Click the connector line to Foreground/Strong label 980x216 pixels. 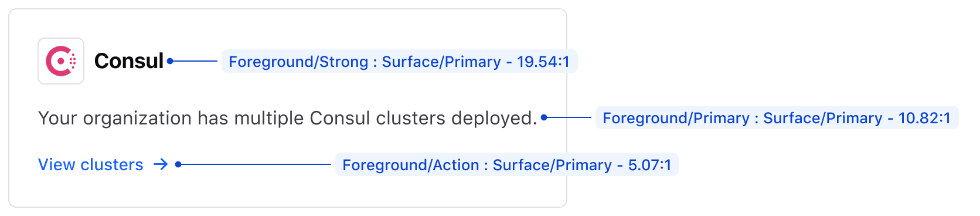point(196,61)
